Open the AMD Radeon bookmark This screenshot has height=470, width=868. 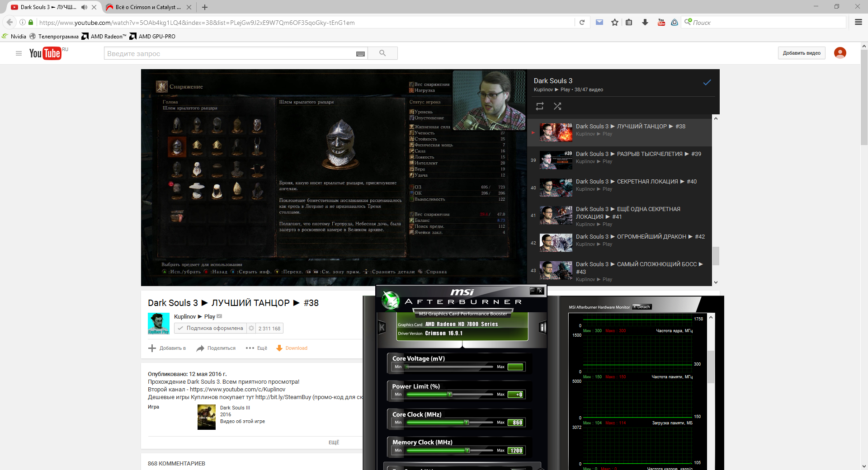pos(104,36)
